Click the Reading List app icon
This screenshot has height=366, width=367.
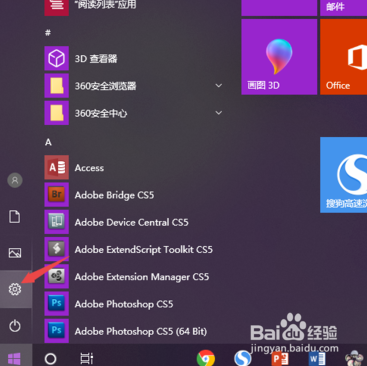click(57, 7)
